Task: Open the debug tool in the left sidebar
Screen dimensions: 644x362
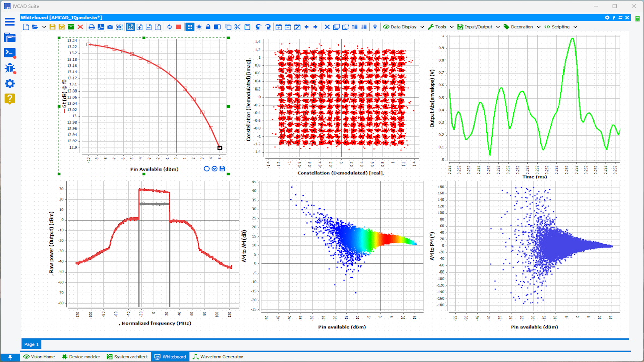Action: (9, 68)
